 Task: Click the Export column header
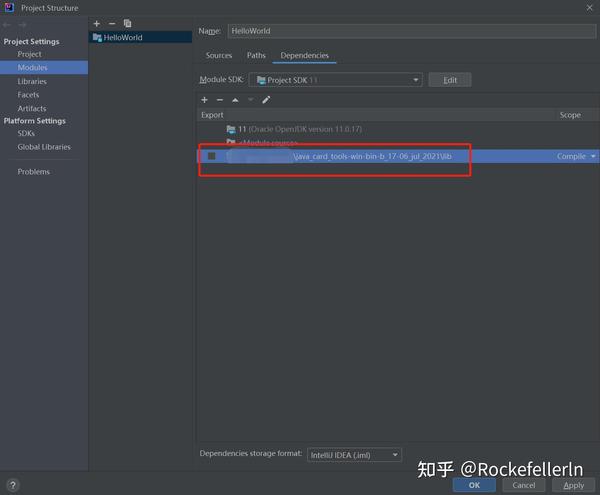coord(212,115)
